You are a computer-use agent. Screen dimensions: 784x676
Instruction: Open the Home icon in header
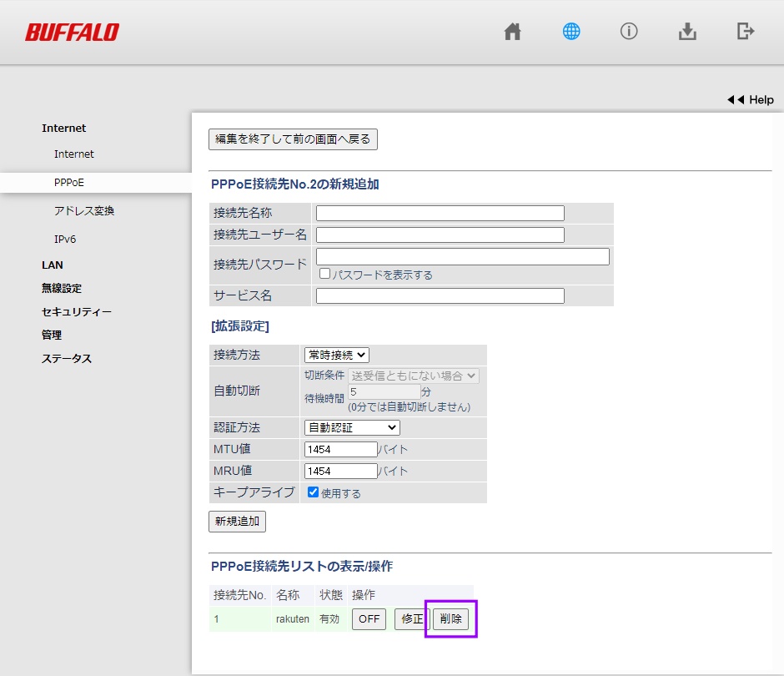click(512, 32)
